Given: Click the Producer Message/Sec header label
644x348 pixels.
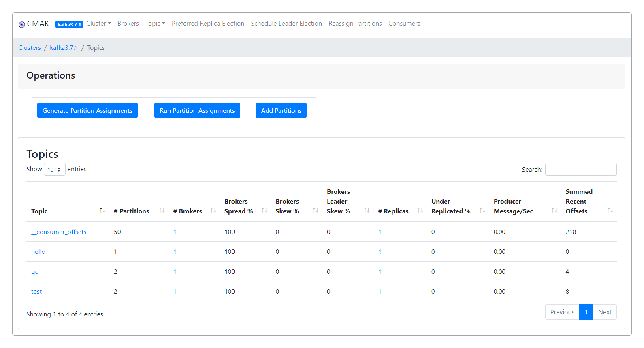Looking at the screenshot, I should click(x=513, y=206).
